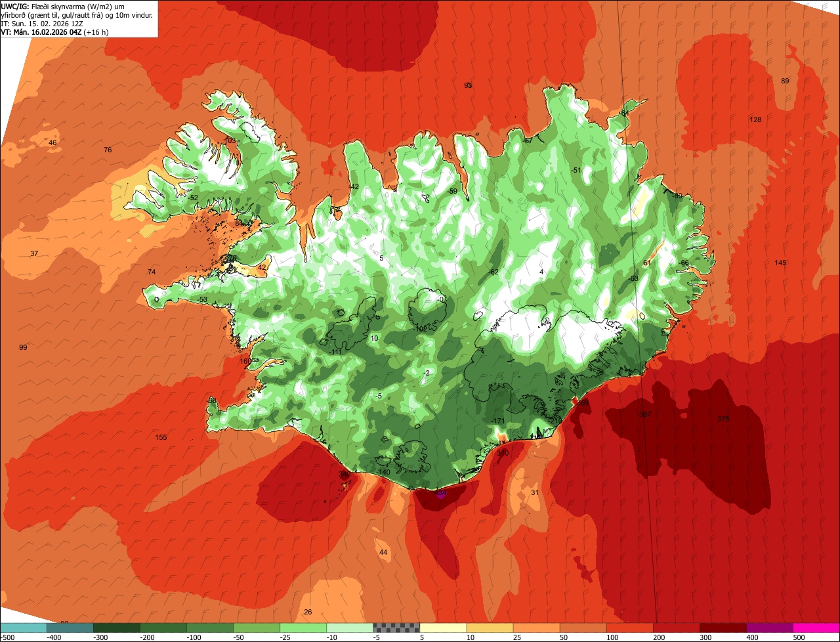Click the '-59' value in north Iceland

(x=452, y=191)
